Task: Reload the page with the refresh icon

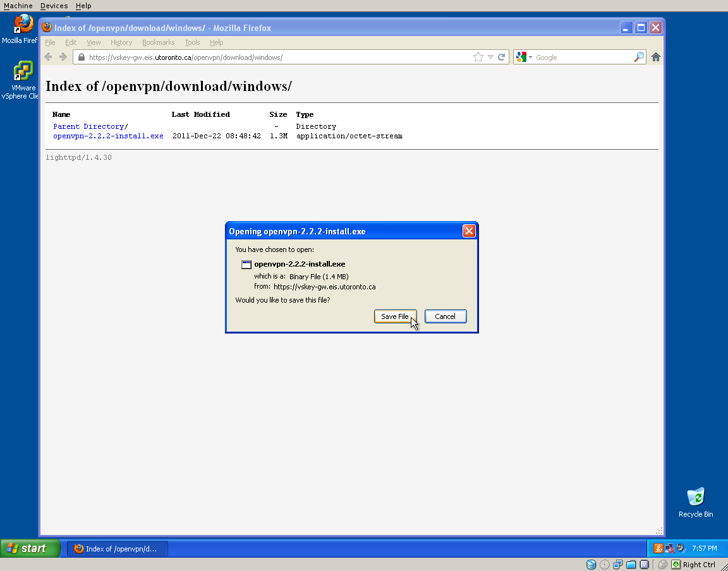Action: click(x=501, y=57)
